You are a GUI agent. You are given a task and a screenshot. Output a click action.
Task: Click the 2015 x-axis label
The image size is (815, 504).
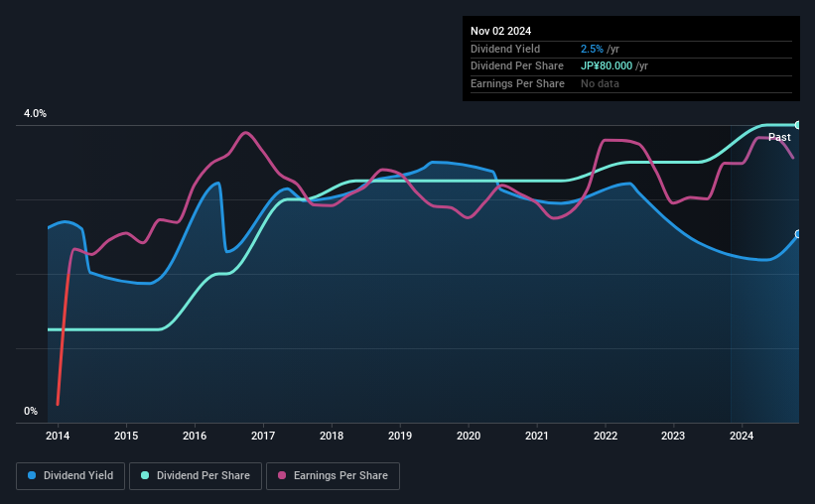(x=126, y=436)
